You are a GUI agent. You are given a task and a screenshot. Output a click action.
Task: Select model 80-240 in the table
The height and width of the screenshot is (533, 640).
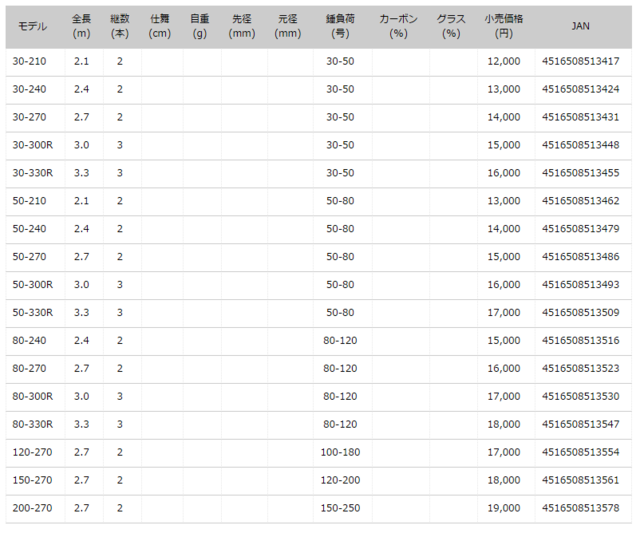click(28, 340)
